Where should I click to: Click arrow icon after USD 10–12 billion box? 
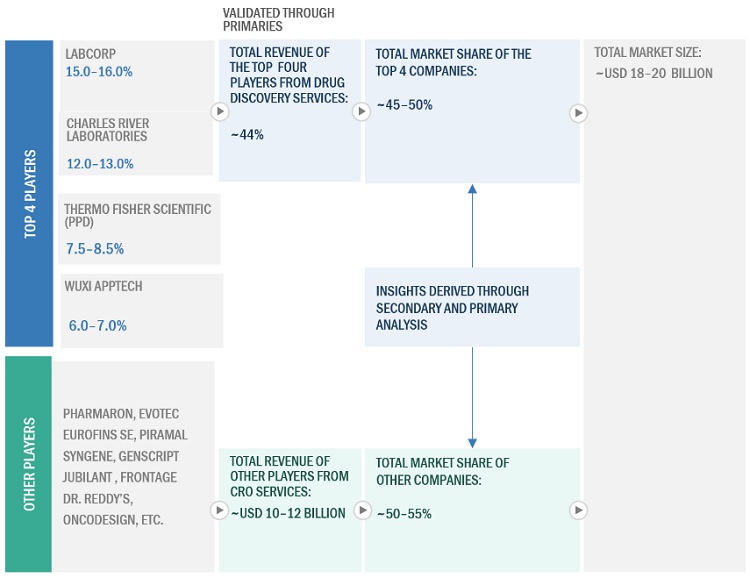[361, 511]
